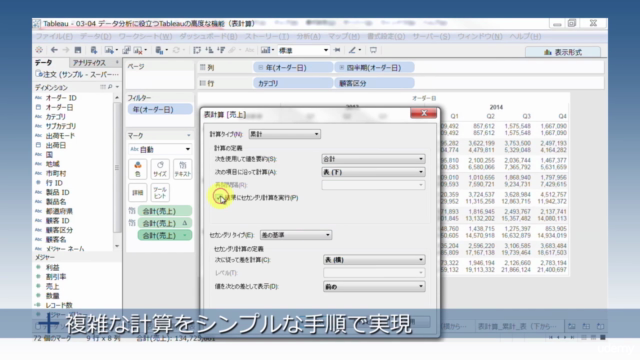The height and width of the screenshot is (360, 640).
Task: Click the Detail button in Marks card
Action: pos(138,192)
